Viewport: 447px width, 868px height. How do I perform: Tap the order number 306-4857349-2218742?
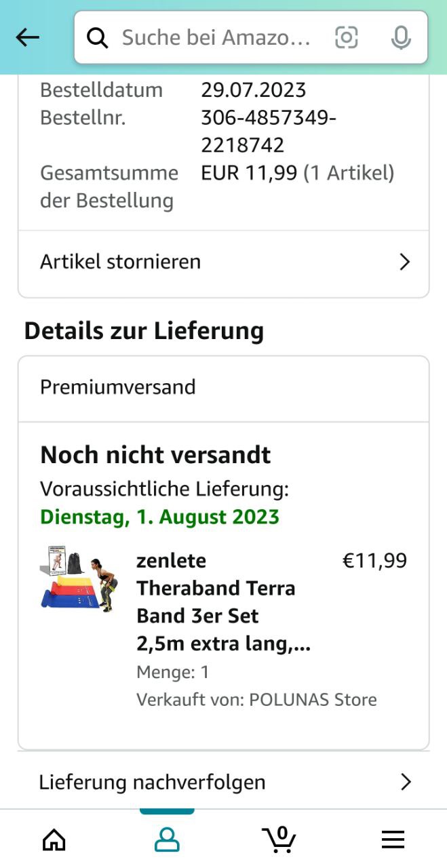269,132
